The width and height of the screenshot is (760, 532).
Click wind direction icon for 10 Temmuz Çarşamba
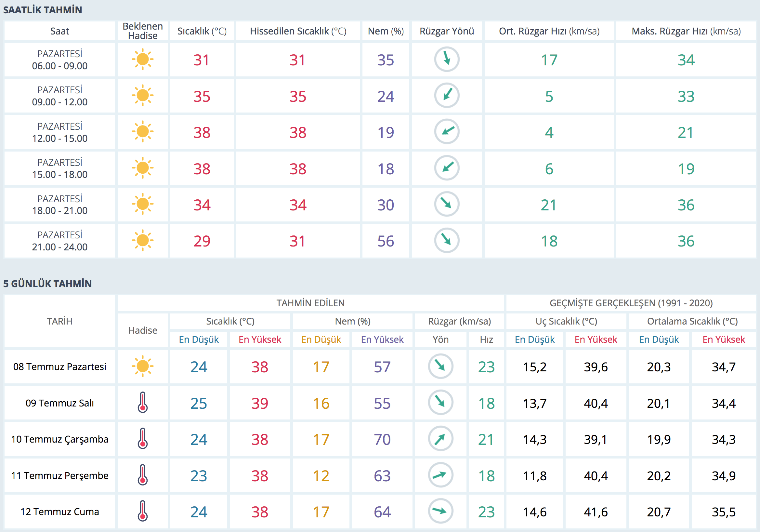click(x=440, y=439)
